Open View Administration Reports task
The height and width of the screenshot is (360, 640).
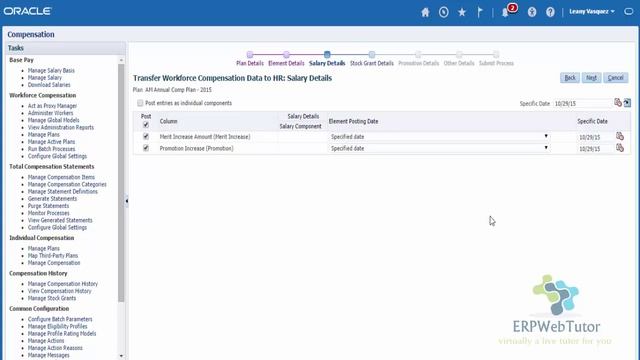[61, 127]
